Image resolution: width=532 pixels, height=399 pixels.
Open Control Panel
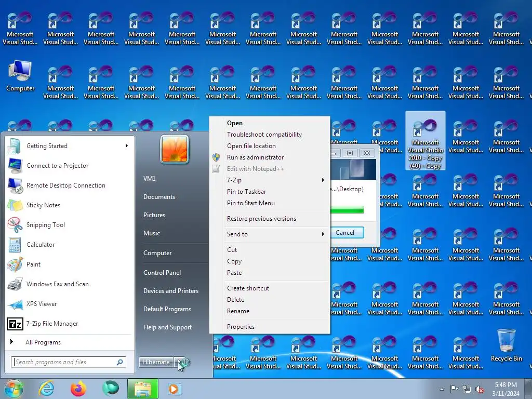(162, 272)
